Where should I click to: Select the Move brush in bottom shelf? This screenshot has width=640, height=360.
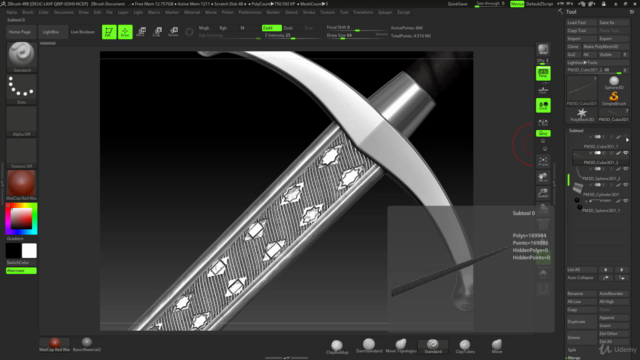497,346
